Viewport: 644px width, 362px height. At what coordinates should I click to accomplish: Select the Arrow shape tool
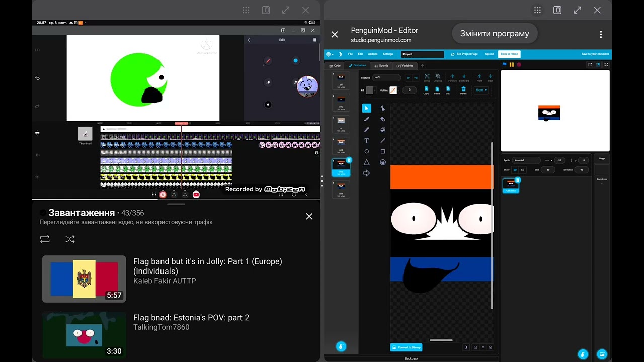(367, 173)
